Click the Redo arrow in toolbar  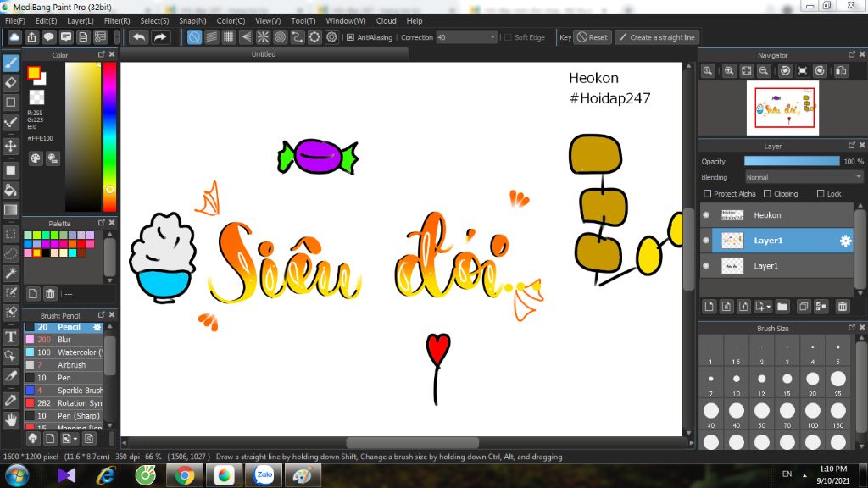(159, 37)
